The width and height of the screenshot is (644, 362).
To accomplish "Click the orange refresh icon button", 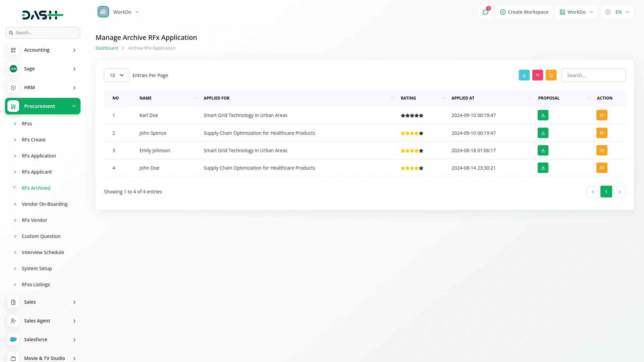I will click(551, 75).
